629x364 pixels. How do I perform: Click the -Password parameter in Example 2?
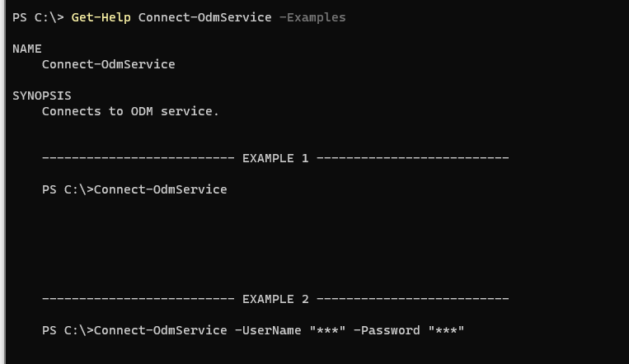point(387,330)
